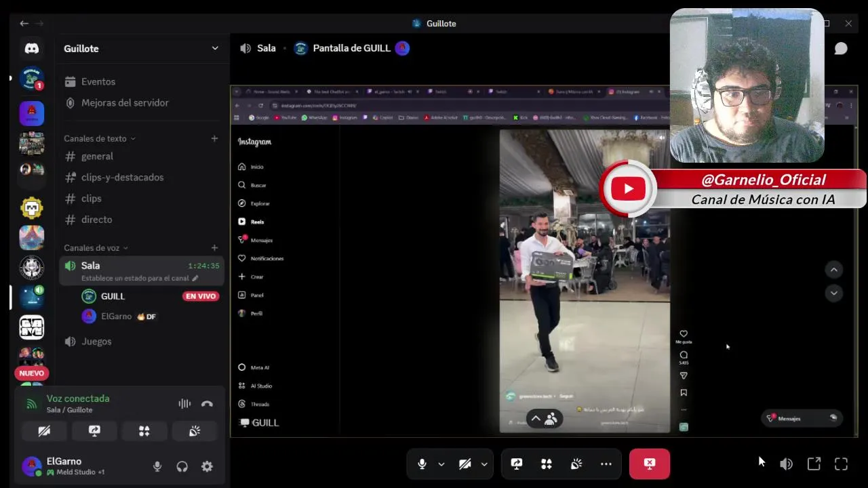Collapse the Canales de voz category
The width and height of the screenshot is (868, 488).
pyautogui.click(x=96, y=248)
